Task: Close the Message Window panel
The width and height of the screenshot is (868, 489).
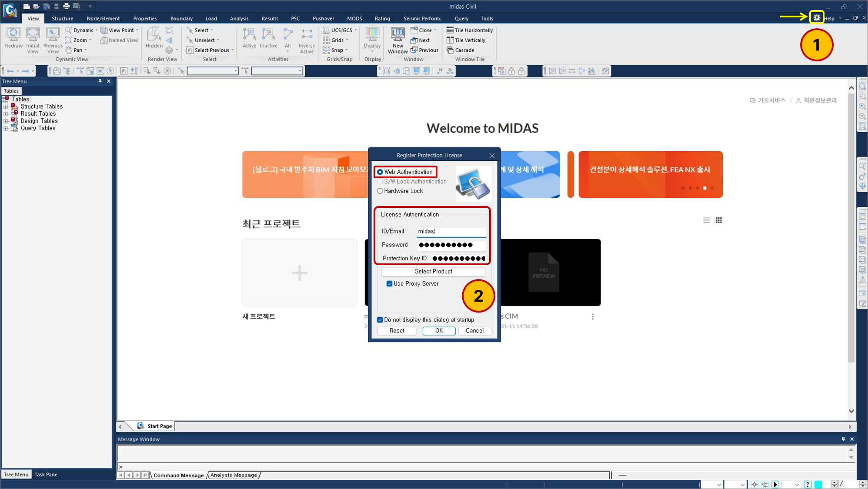Action: (852, 439)
